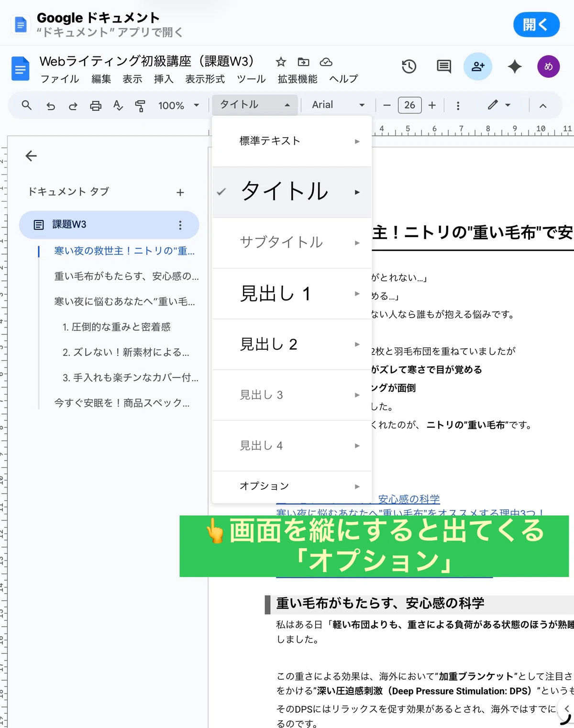Undo the last action

coord(51,106)
